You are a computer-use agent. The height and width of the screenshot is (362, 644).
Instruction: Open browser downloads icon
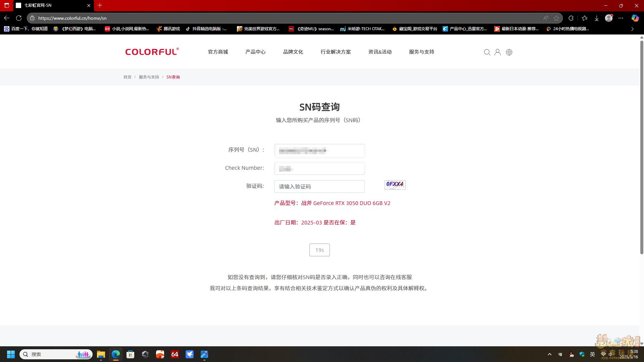(x=597, y=18)
